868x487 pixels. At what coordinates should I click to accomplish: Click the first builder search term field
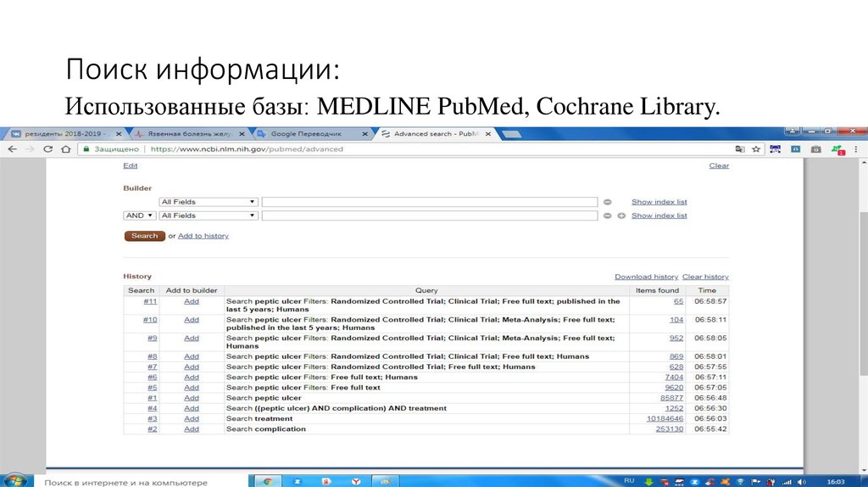tap(430, 202)
